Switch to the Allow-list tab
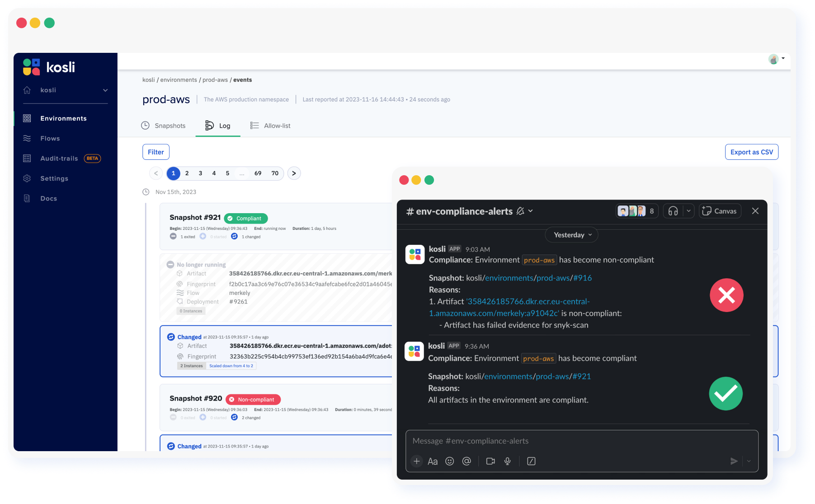Viewport: 815px width, 504px height. point(270,126)
